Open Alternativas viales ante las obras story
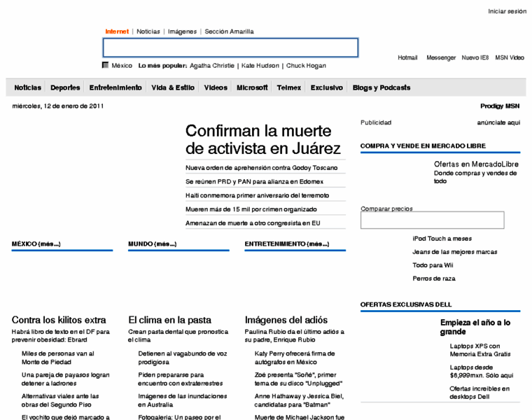This screenshot has width=532, height=420. point(60,400)
